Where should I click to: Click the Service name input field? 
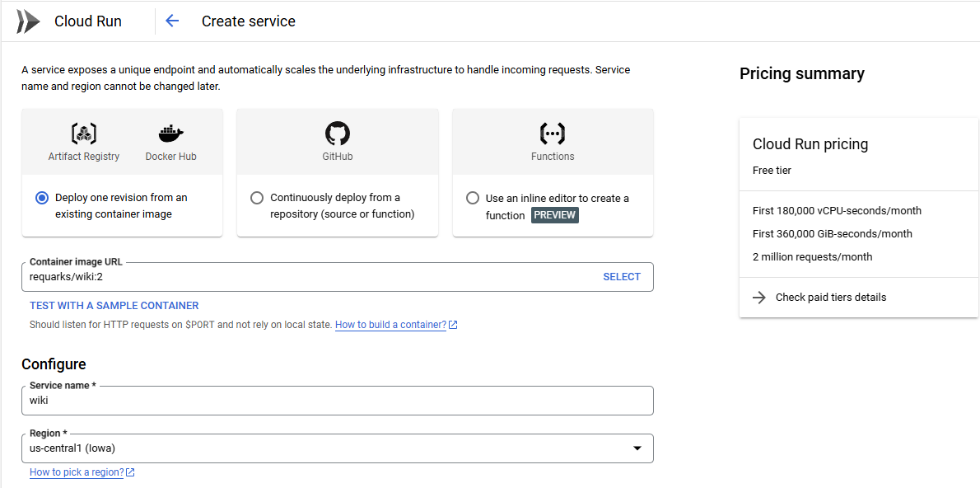point(337,401)
